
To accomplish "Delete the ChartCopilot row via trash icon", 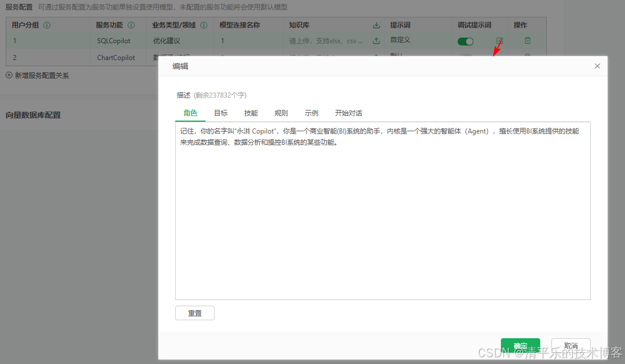I will coord(527,56).
